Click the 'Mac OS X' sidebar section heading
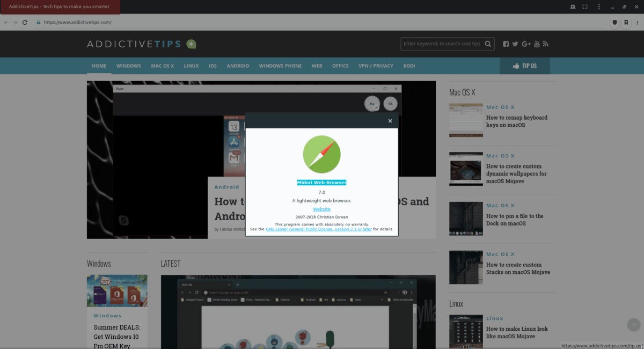Screen dimensions: 644x349 point(462,92)
